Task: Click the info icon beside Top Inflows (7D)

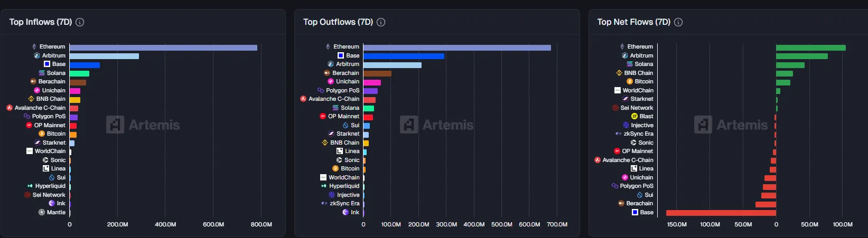Action: tap(80, 22)
